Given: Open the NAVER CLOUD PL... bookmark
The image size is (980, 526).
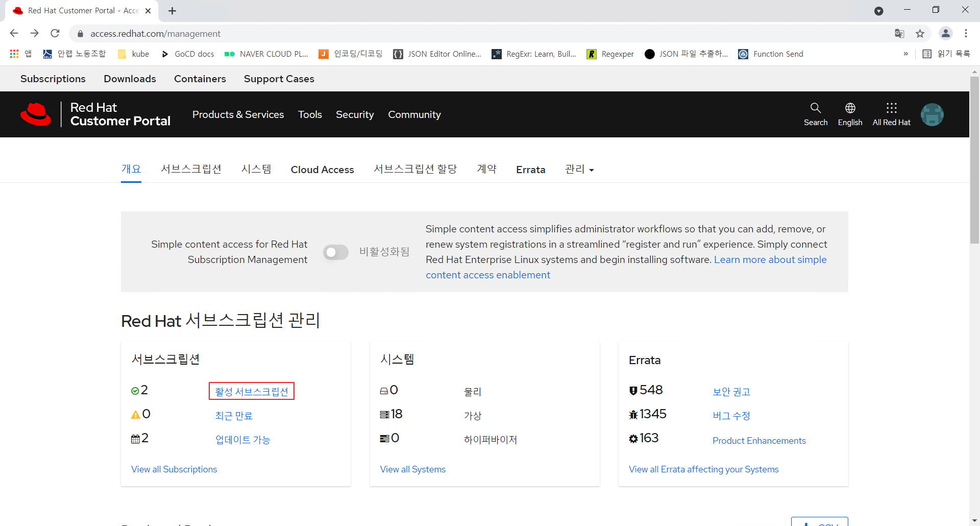Looking at the screenshot, I should click(x=266, y=54).
